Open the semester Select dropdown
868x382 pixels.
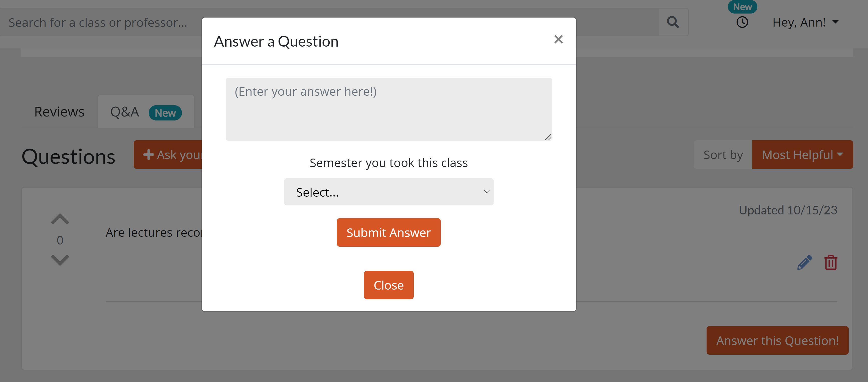click(x=388, y=192)
